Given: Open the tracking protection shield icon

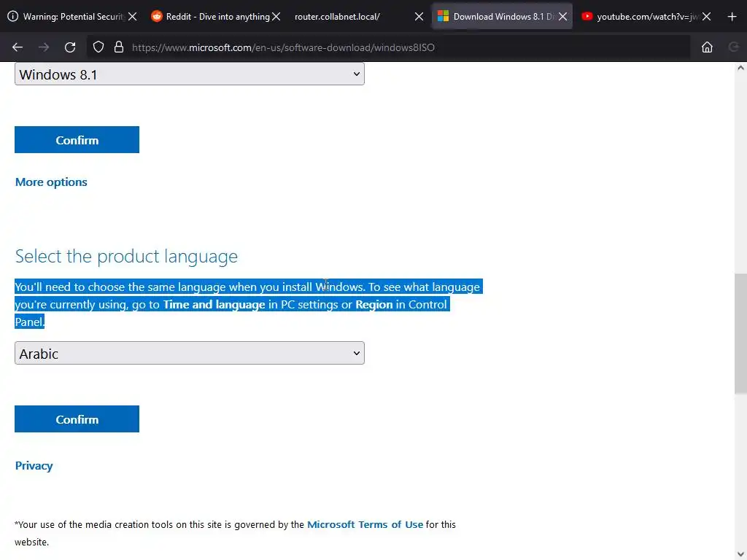Looking at the screenshot, I should [98, 47].
